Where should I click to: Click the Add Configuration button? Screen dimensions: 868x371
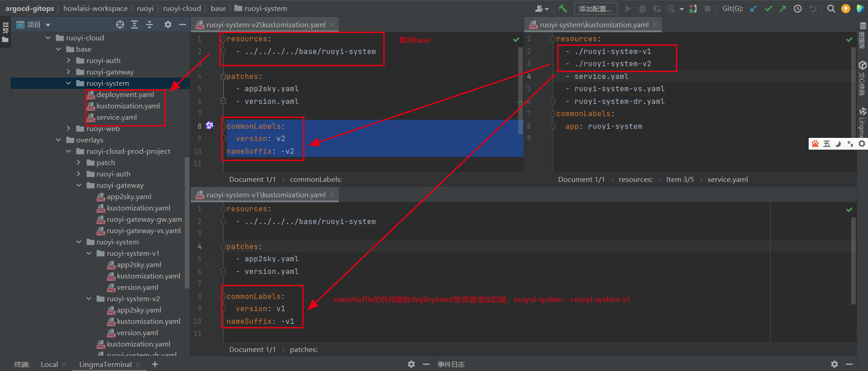pos(595,9)
